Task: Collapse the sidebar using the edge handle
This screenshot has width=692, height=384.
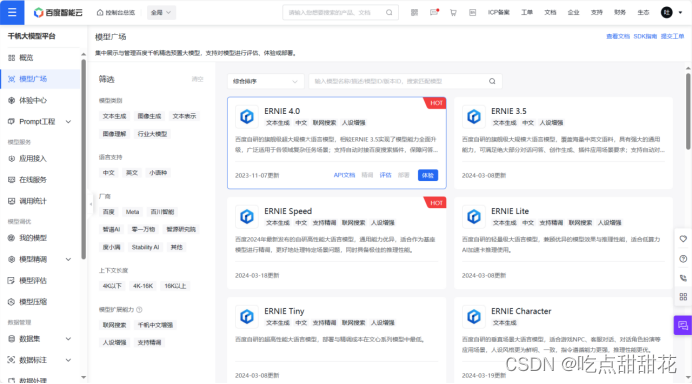Action: [x=91, y=204]
